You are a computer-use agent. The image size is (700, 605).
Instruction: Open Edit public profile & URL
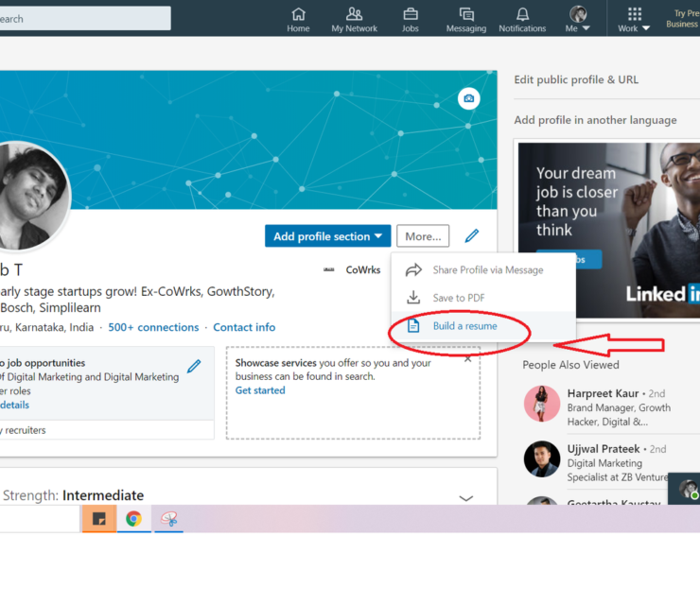coord(576,79)
